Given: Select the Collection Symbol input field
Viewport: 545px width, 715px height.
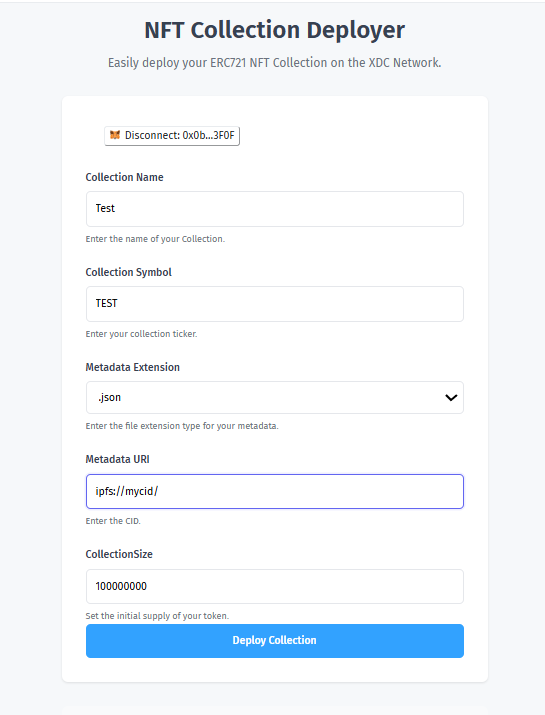Looking at the screenshot, I should coord(275,304).
